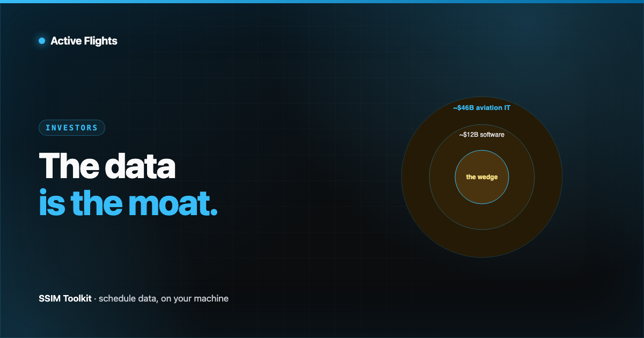
Task: Click the headline 'The data'
Action: click(x=107, y=166)
